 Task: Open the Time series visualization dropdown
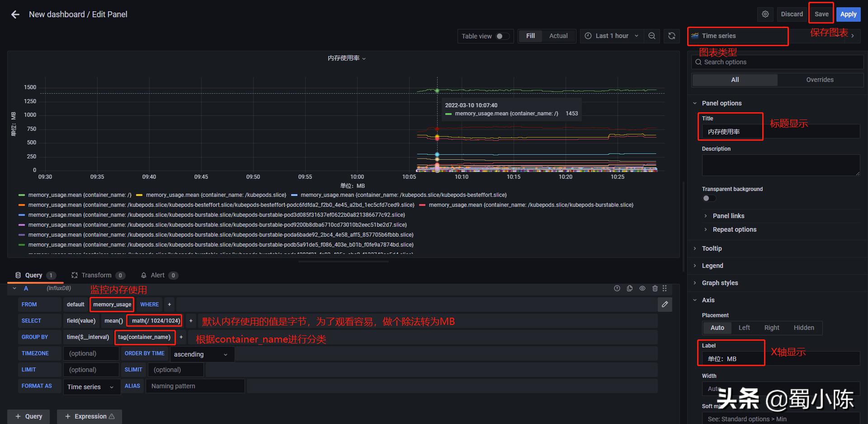point(737,36)
